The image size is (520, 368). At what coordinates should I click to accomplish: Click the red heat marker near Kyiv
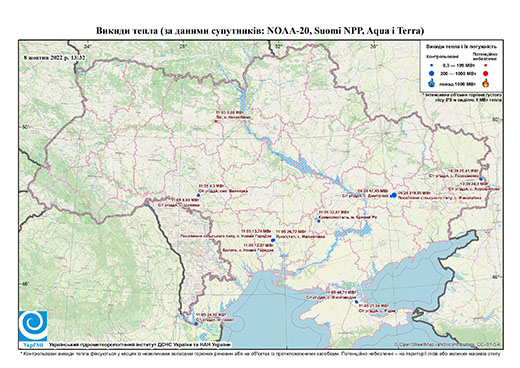tap(216, 121)
